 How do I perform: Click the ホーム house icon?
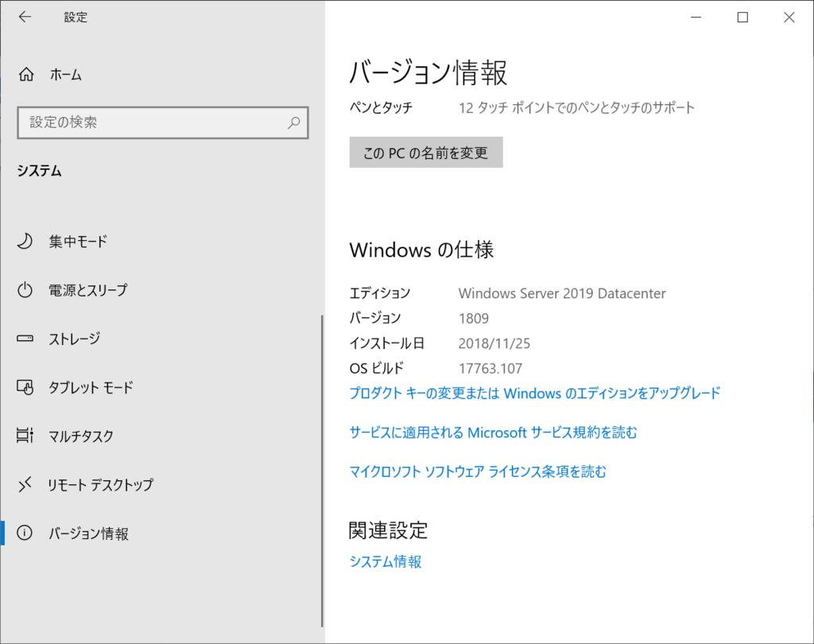(25, 74)
